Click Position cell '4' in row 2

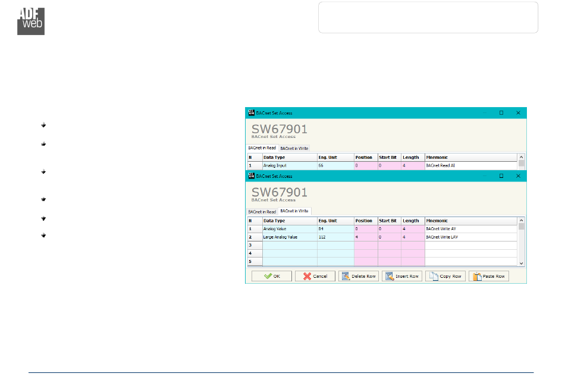[366, 237]
